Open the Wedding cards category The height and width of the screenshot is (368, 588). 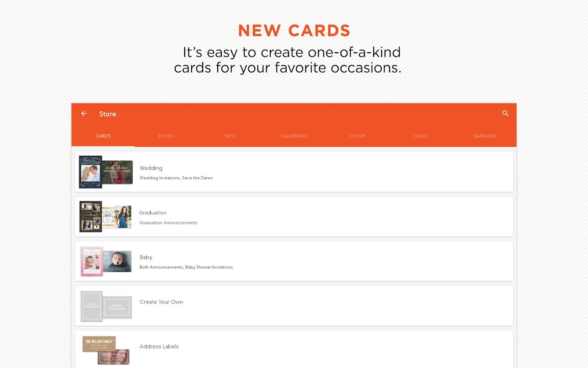294,172
